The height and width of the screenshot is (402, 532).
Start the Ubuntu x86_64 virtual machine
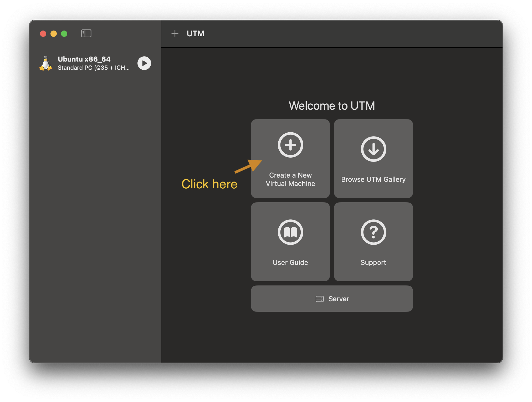point(144,63)
